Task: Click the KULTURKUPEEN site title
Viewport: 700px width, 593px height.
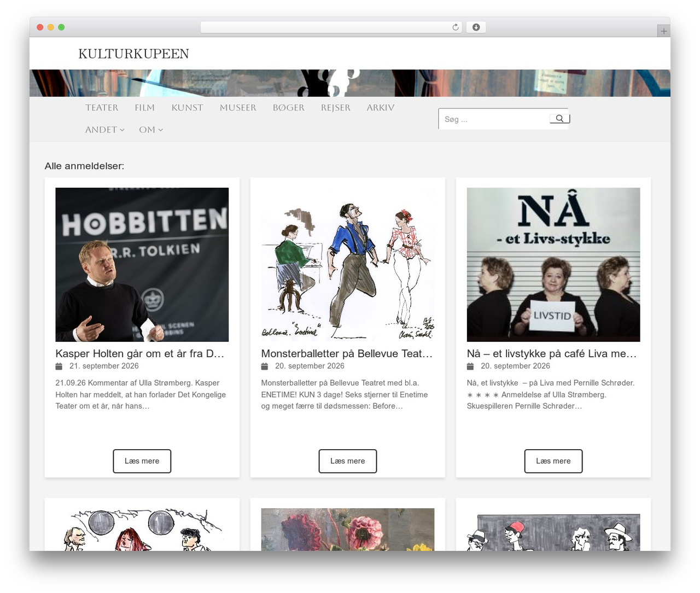Action: point(134,54)
